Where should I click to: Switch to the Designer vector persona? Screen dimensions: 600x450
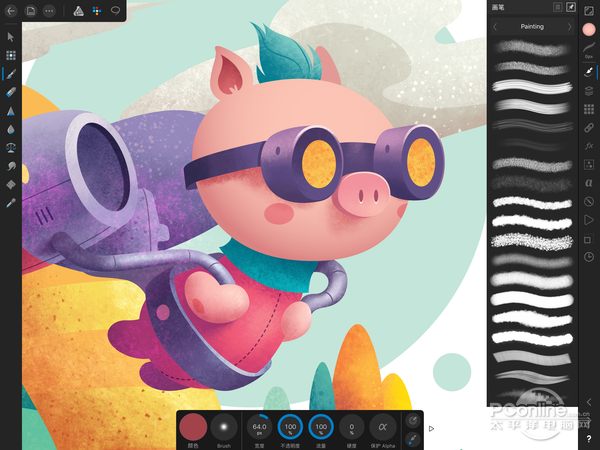(x=78, y=11)
